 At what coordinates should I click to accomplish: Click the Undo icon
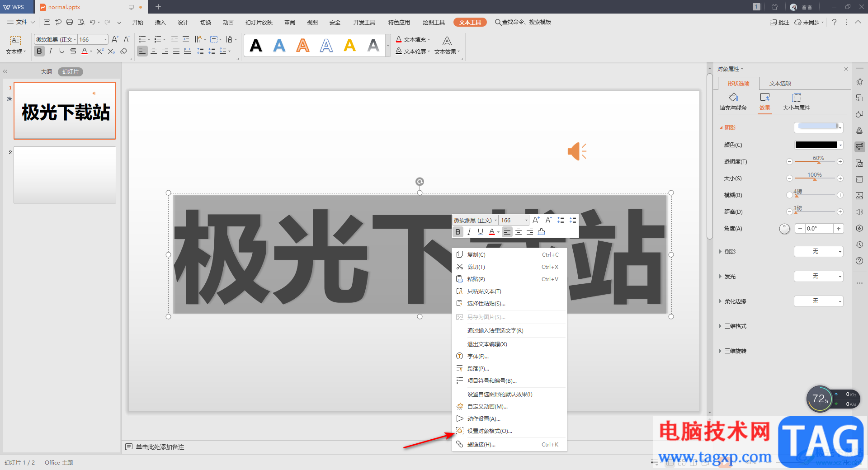point(92,22)
